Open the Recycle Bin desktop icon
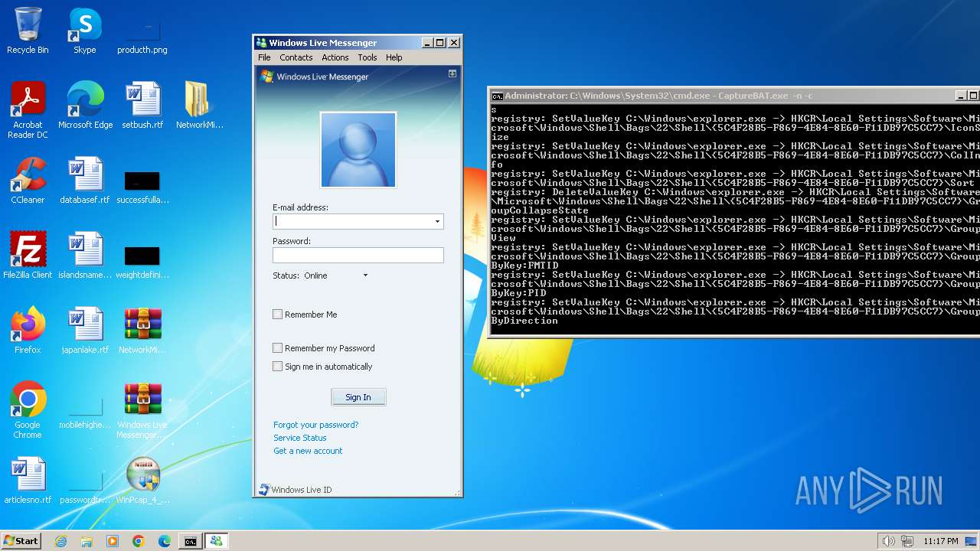 [x=28, y=31]
